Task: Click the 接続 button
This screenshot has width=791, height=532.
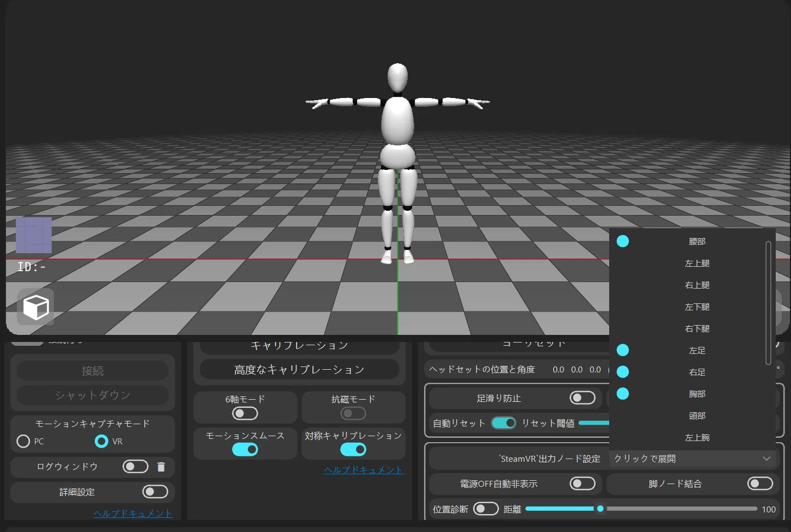Action: (93, 371)
